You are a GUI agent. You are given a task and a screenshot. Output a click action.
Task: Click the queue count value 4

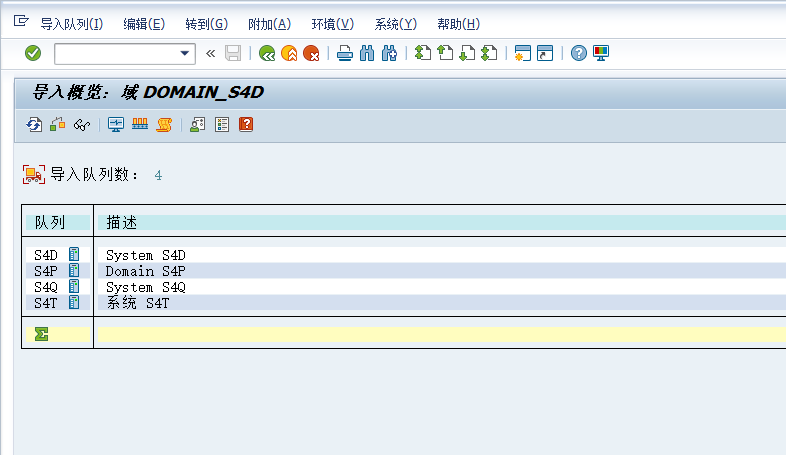(158, 175)
